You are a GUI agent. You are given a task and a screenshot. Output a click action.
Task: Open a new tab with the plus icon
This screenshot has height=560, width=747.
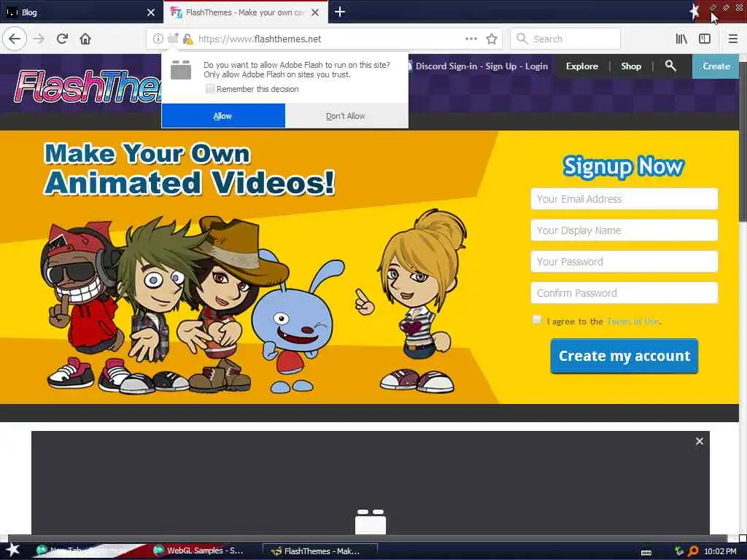[x=340, y=12]
